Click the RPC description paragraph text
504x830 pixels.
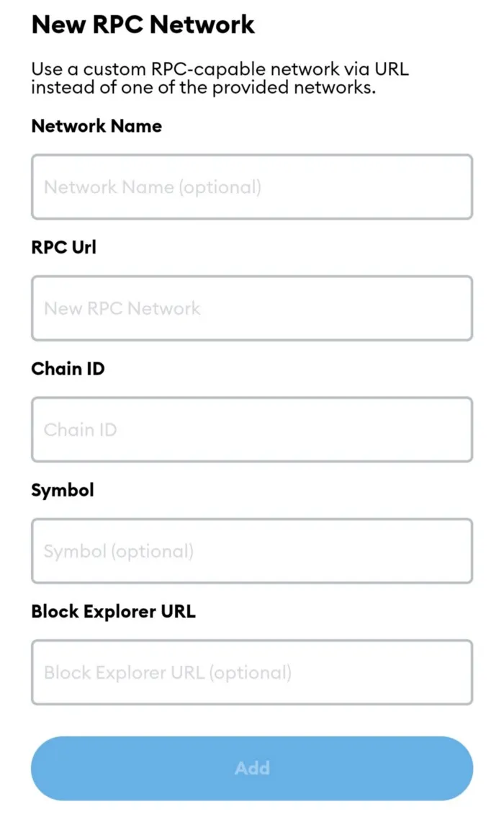tap(220, 78)
